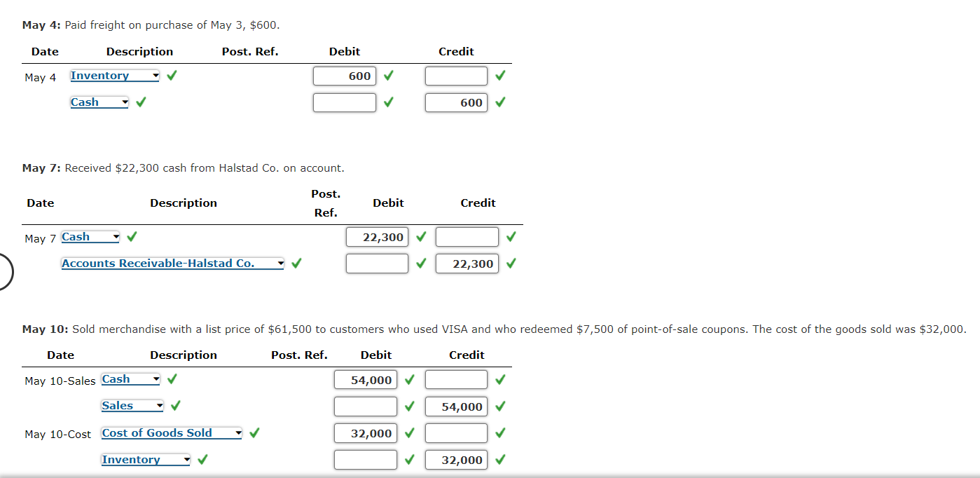Screen dimensions: 980x478
Task: Click the checkmark beside Accounts Receivable-Halstad Co.
Action: [x=296, y=263]
